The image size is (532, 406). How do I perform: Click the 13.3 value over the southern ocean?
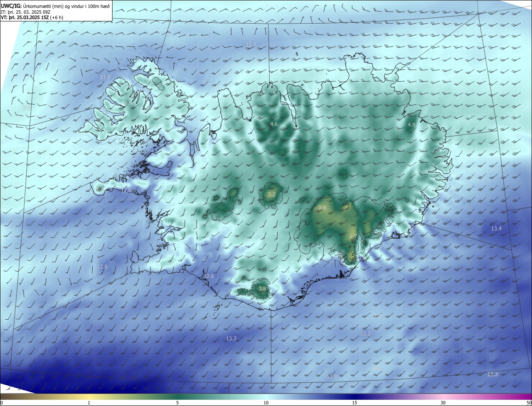231,339
